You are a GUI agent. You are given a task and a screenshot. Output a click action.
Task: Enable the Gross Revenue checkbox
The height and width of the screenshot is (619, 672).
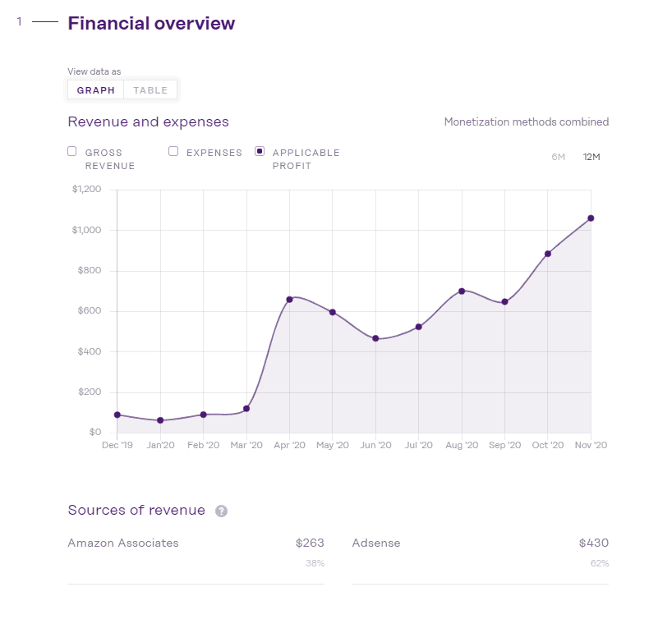tap(72, 151)
